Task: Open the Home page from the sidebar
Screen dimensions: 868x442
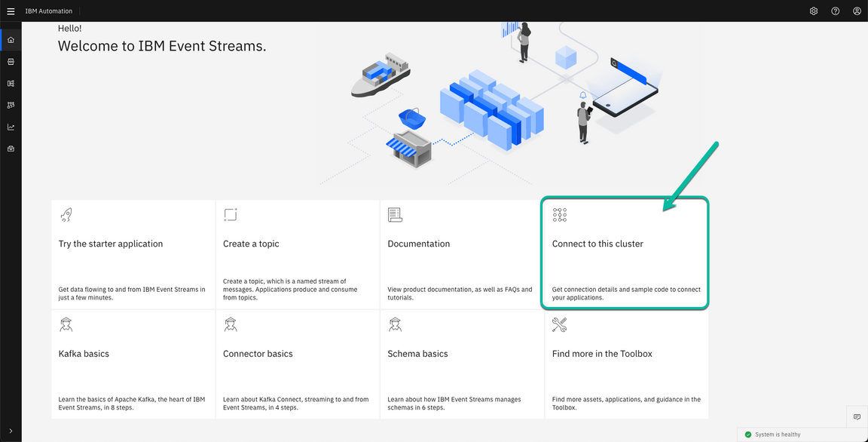Action: tap(10, 39)
